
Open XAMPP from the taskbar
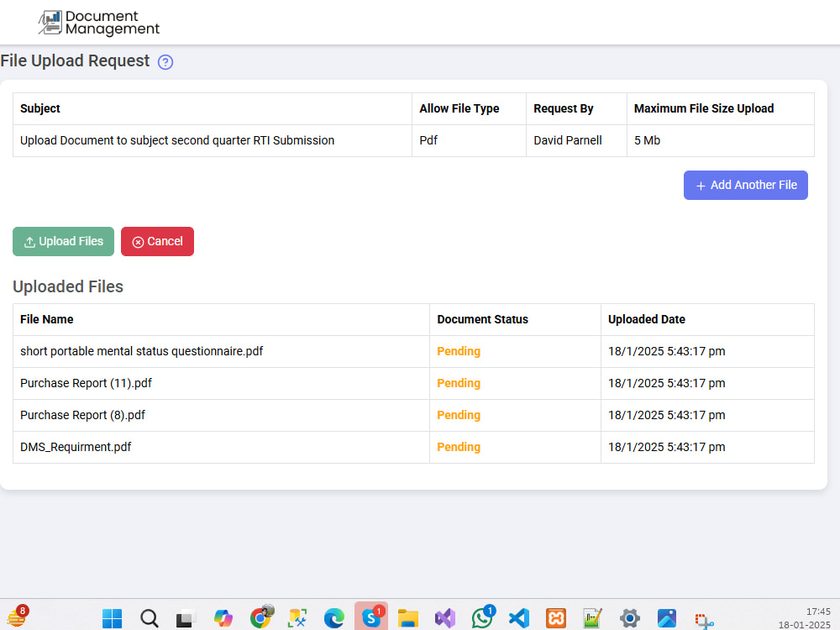pos(555,618)
